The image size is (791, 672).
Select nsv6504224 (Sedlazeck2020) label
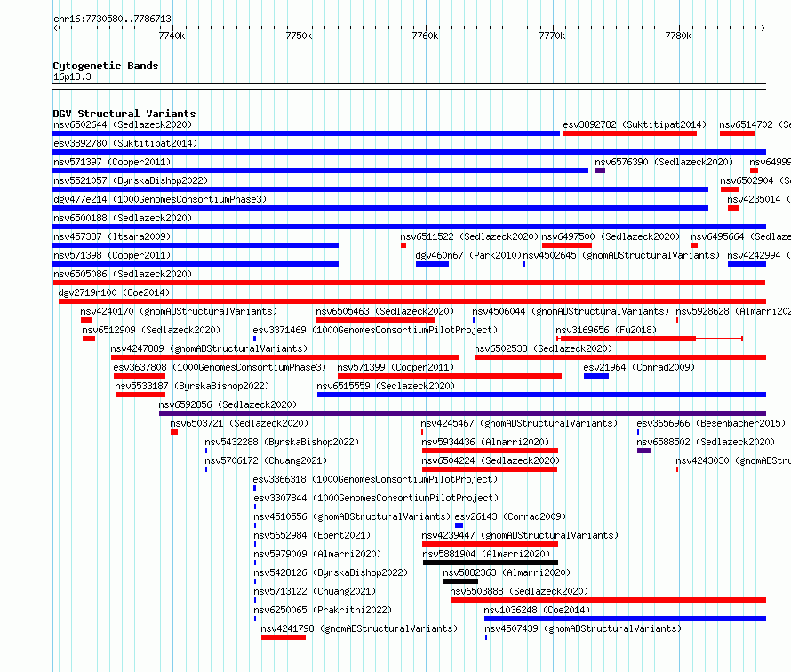tap(491, 460)
